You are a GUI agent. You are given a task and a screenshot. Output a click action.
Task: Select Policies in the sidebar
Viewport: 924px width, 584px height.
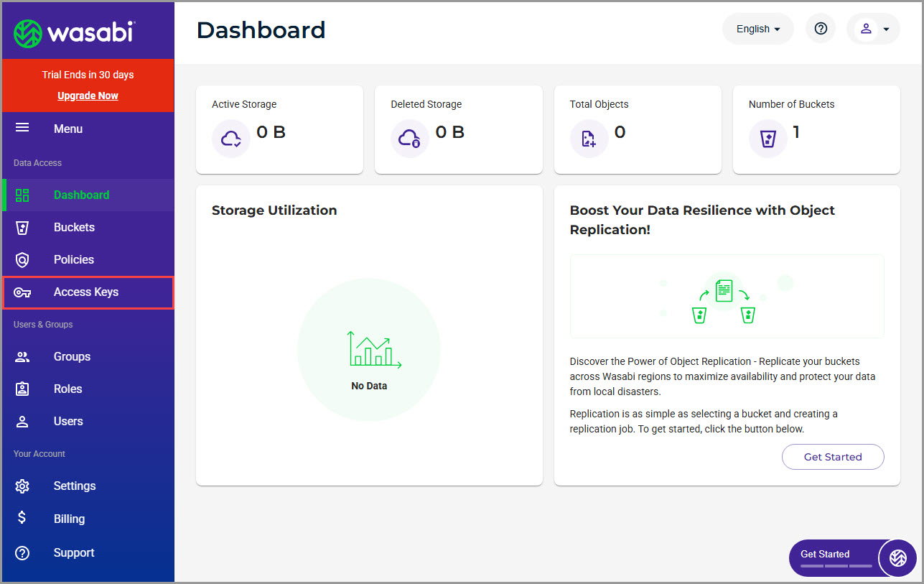[x=88, y=260]
